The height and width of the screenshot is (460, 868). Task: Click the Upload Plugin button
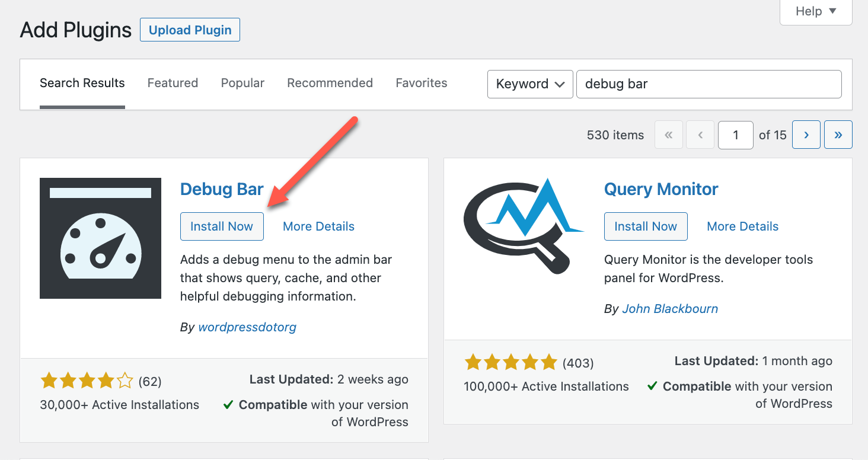[190, 30]
